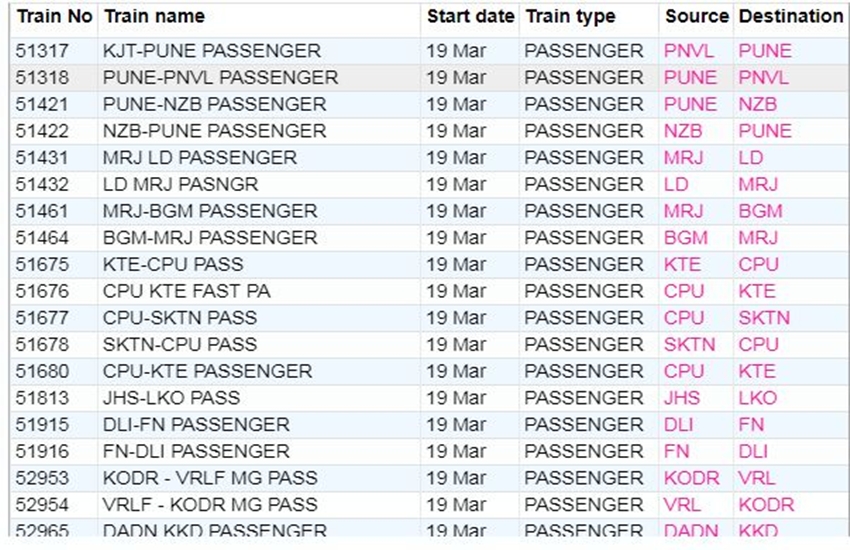The height and width of the screenshot is (550, 850).
Task: Open JHS source station link
Action: coord(682,398)
